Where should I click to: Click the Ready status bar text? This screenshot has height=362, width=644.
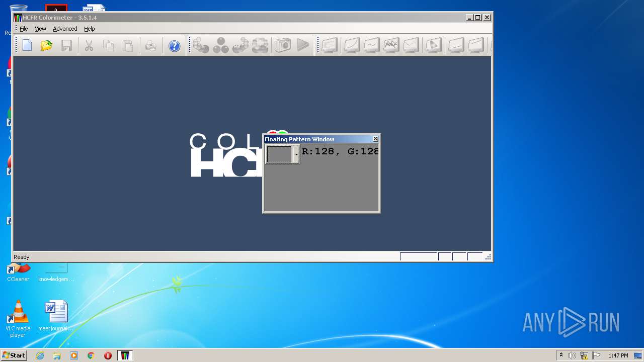click(x=22, y=257)
